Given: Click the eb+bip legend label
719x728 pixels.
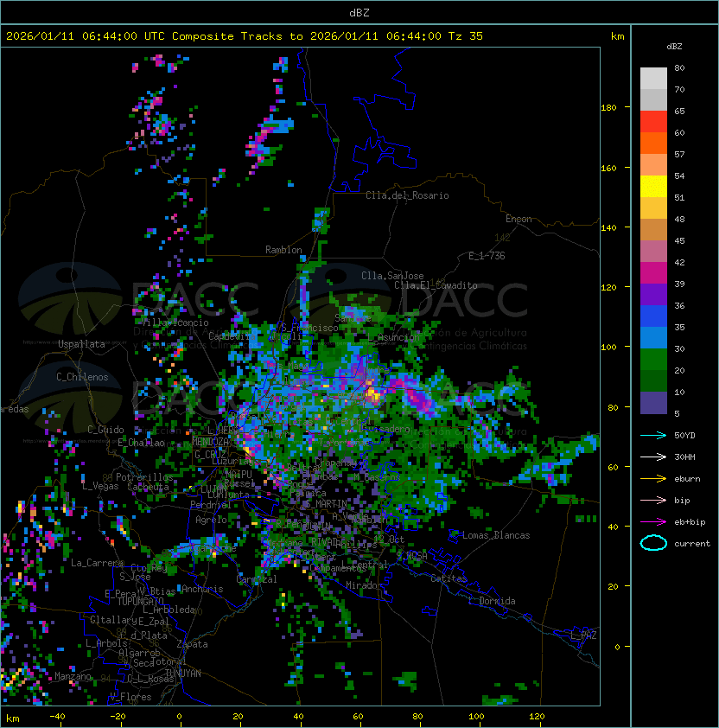Looking at the screenshot, I should [x=690, y=522].
